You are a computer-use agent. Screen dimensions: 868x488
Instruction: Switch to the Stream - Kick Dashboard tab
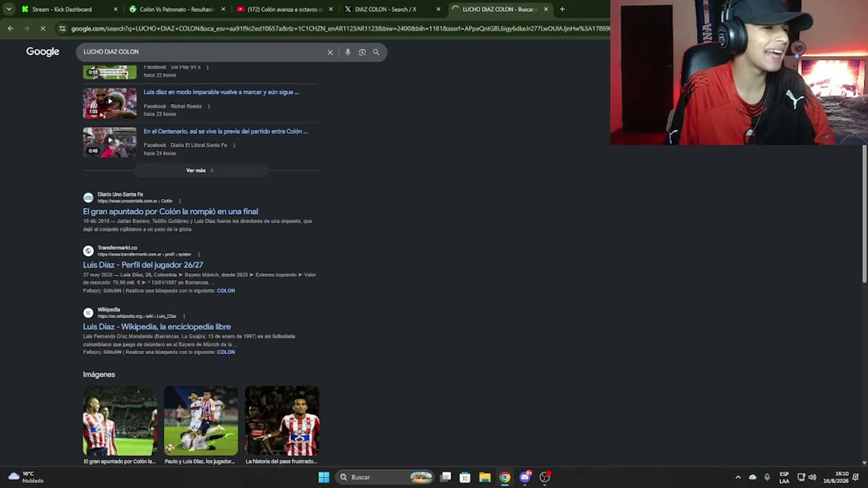tap(68, 9)
